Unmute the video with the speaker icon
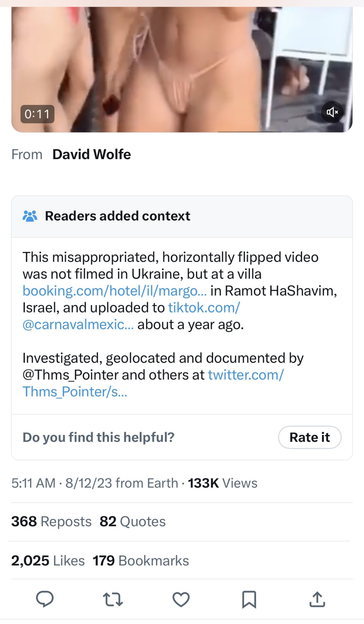This screenshot has height=624, width=364. [x=332, y=112]
